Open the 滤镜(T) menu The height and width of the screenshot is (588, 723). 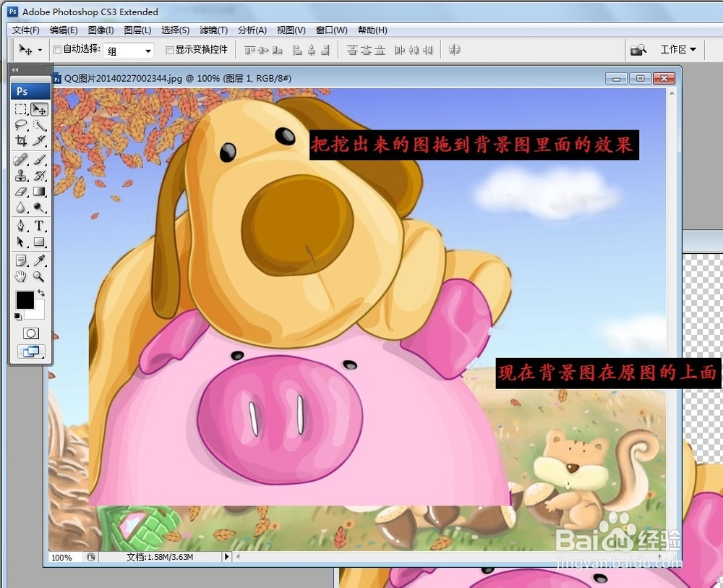213,30
